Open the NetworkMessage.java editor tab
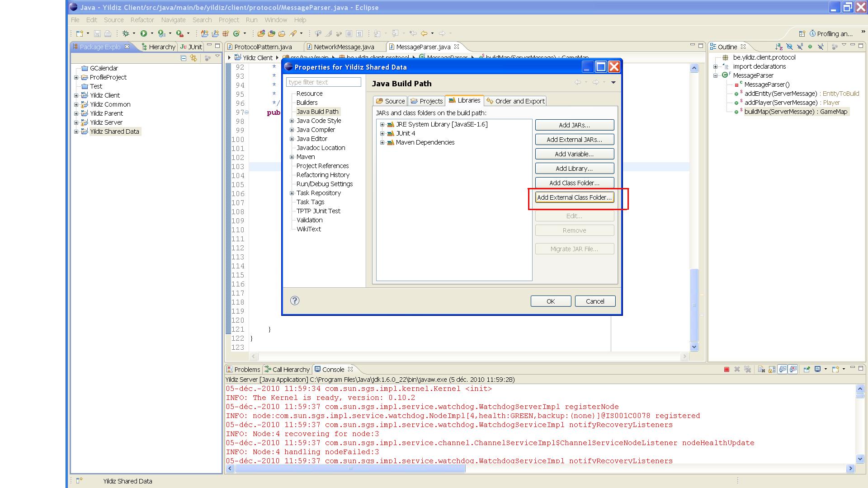 click(x=344, y=47)
